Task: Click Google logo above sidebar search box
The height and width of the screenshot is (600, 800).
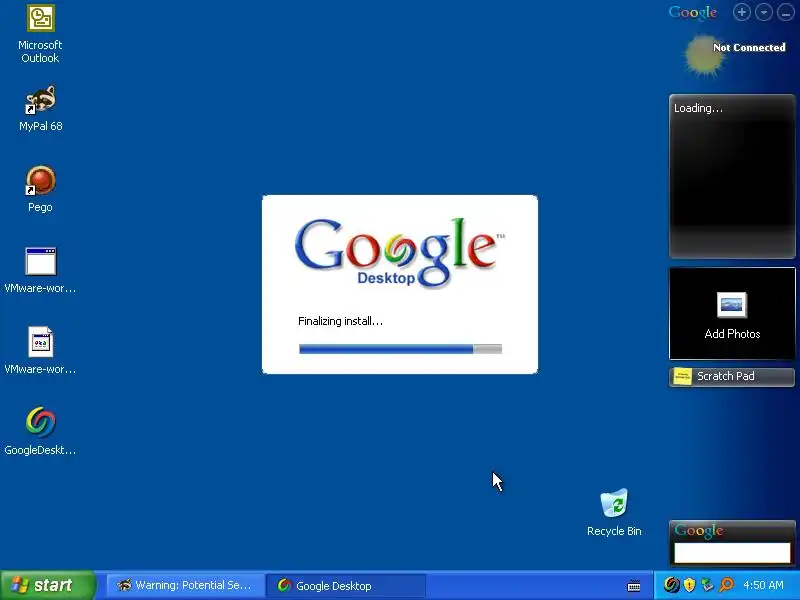Action: [699, 531]
